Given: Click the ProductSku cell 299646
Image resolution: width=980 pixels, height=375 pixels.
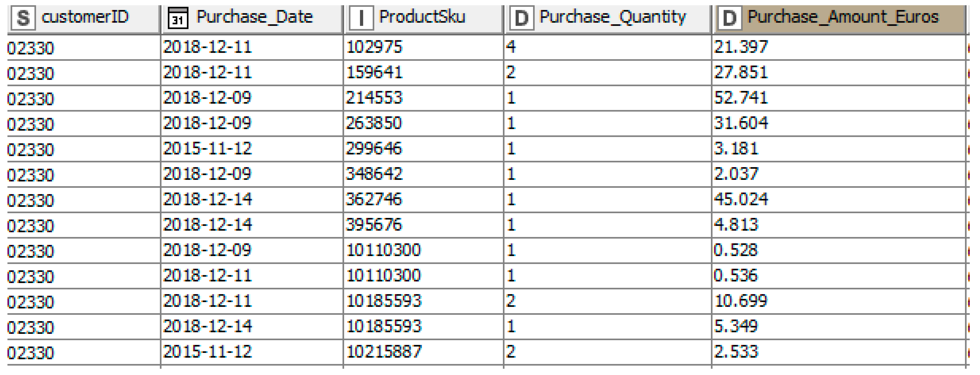Looking at the screenshot, I should pyautogui.click(x=374, y=148).
